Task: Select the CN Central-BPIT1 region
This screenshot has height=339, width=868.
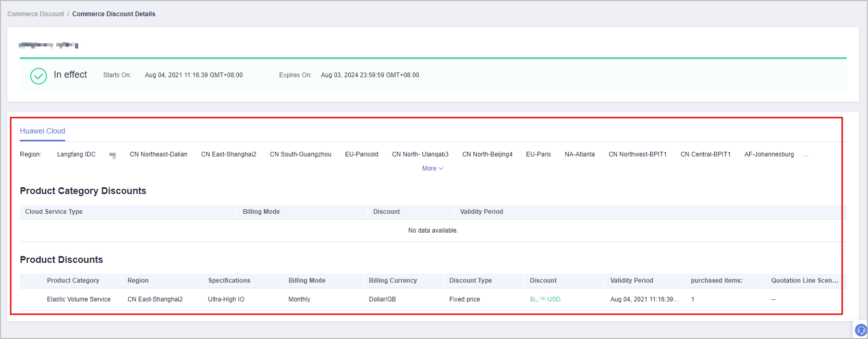Action: coord(706,154)
